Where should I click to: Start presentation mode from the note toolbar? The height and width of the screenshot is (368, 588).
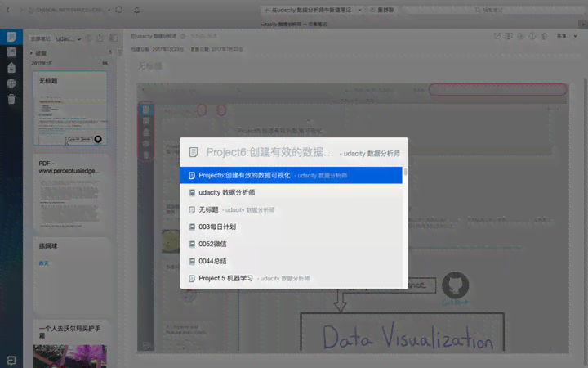[509, 36]
